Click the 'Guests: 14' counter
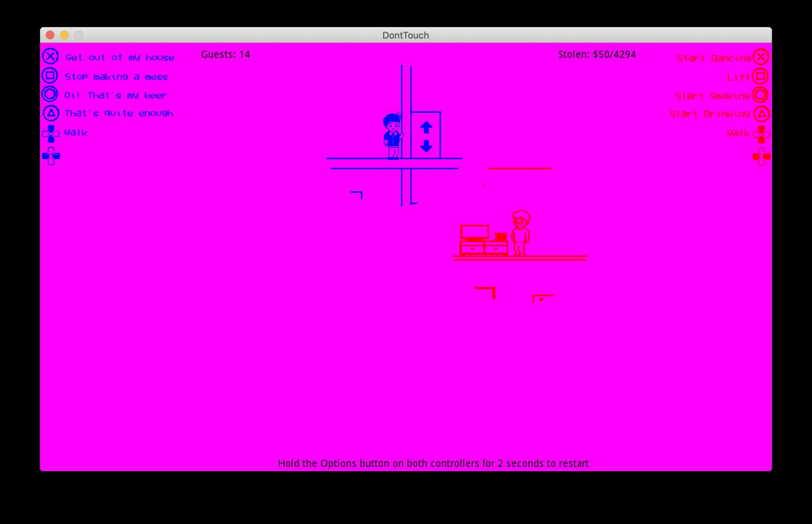 tap(225, 55)
